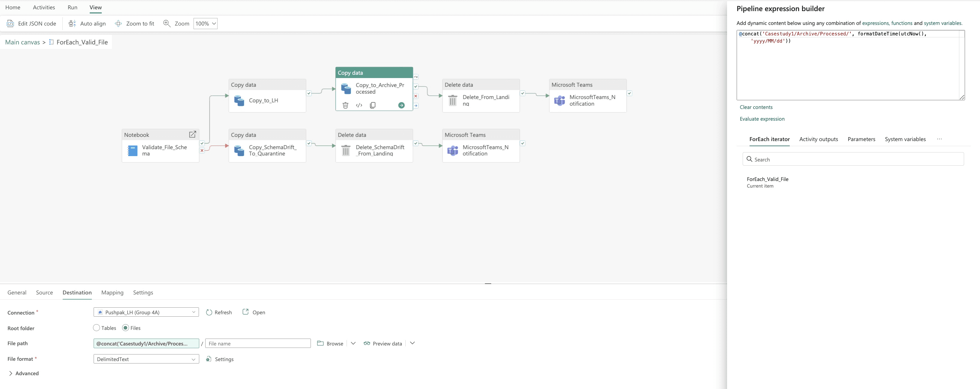Click the Search magnifier icon in expression builder
This screenshot has height=389, width=980.
(750, 159)
